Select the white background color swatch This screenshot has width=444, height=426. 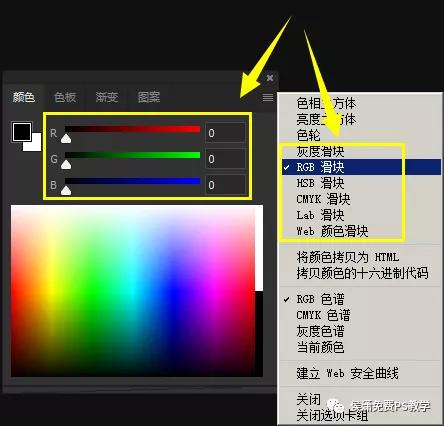[36, 145]
